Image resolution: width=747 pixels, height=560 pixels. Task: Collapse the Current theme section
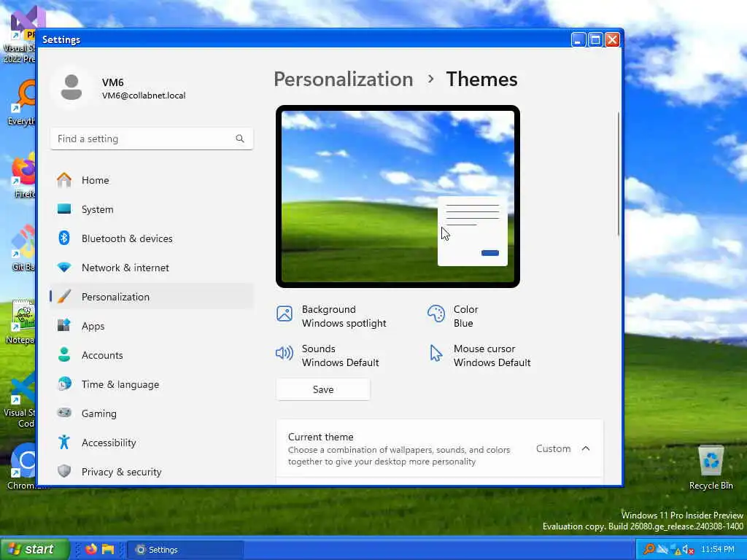(x=586, y=448)
